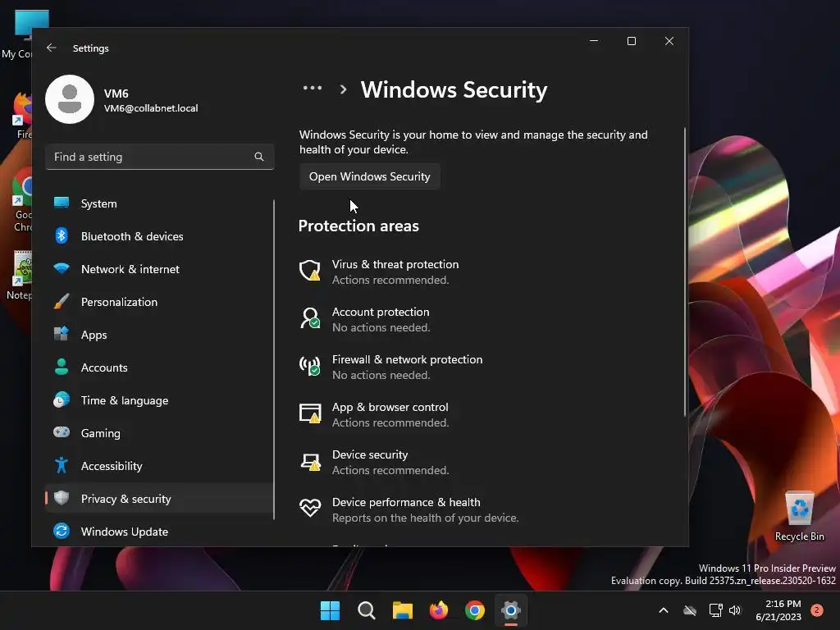Click the Firewall & network antenna icon
The image size is (840, 630).
(x=309, y=366)
